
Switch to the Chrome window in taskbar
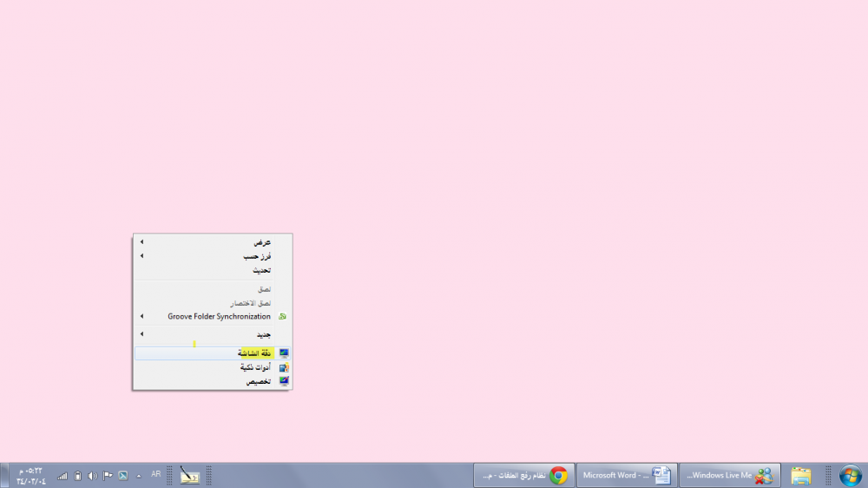click(522, 475)
